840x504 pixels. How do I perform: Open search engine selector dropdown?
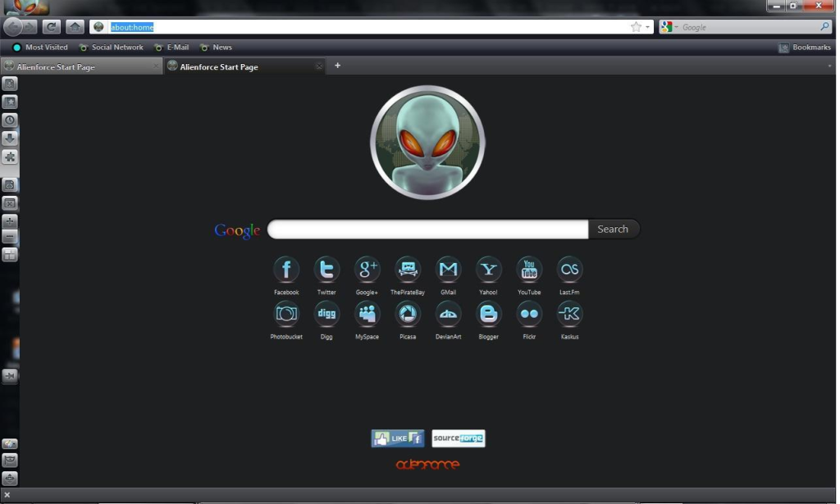[x=669, y=27]
